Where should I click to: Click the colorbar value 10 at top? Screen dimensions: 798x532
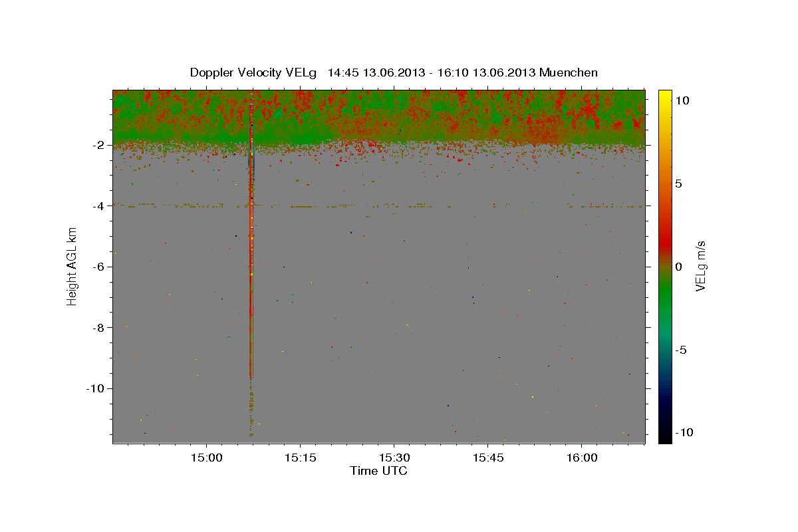pos(682,100)
